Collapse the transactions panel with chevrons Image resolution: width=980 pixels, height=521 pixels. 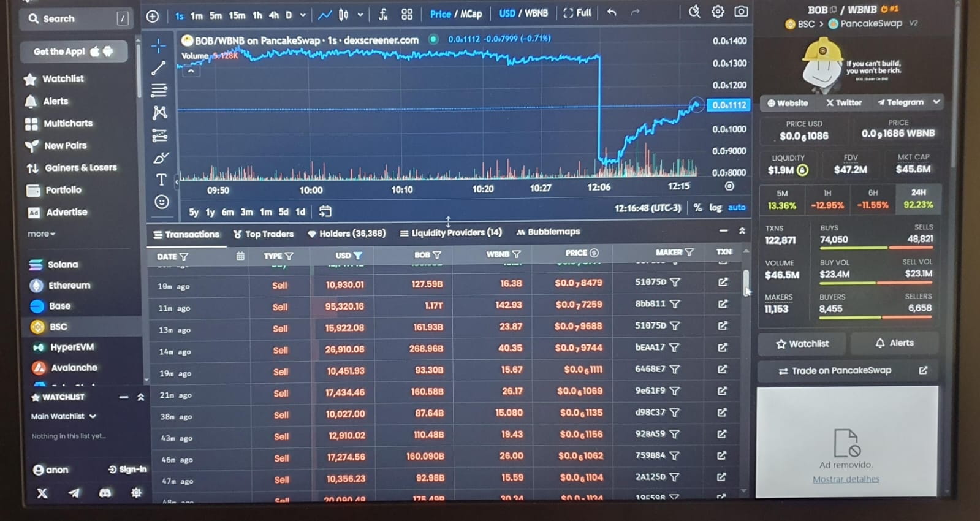pyautogui.click(x=742, y=231)
